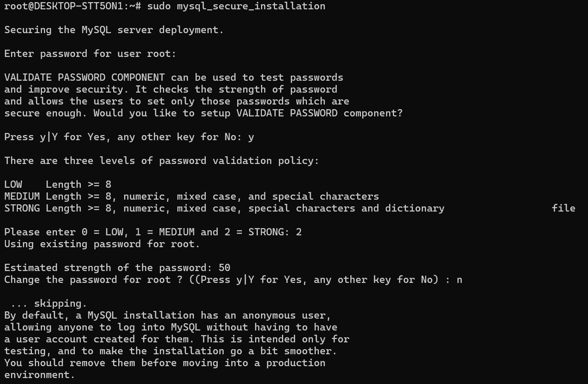
Task: Click the 'sudo mysql_secure_installation' command text
Action: (236, 6)
